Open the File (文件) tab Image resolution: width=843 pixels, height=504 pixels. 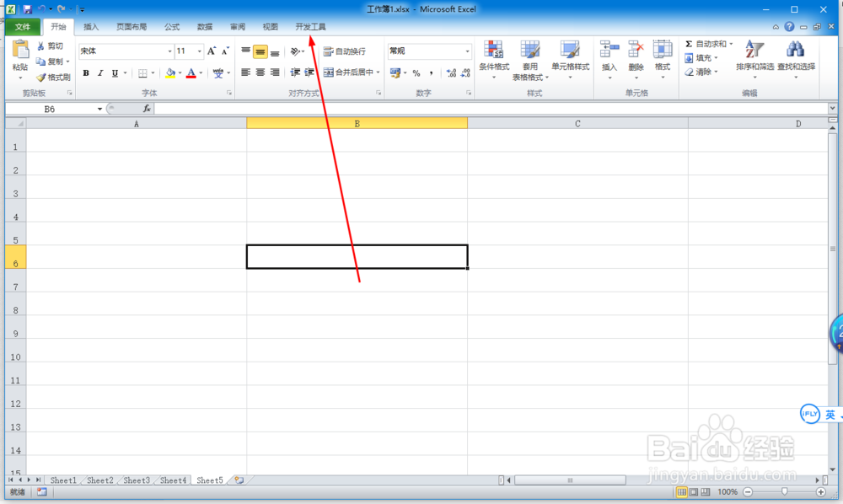pos(23,27)
